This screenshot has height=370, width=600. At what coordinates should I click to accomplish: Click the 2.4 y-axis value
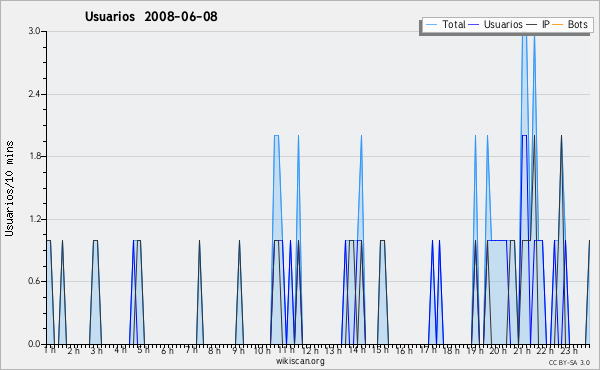pyautogui.click(x=34, y=94)
